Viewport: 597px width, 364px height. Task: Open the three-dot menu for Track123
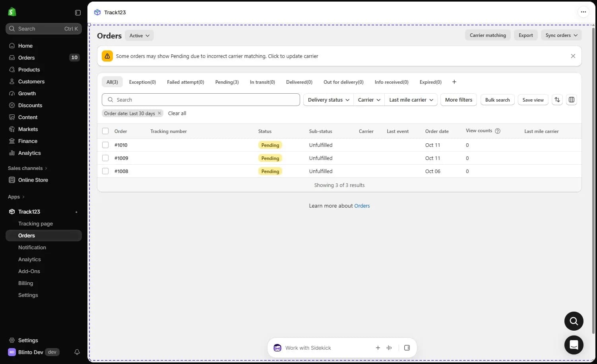pos(583,12)
